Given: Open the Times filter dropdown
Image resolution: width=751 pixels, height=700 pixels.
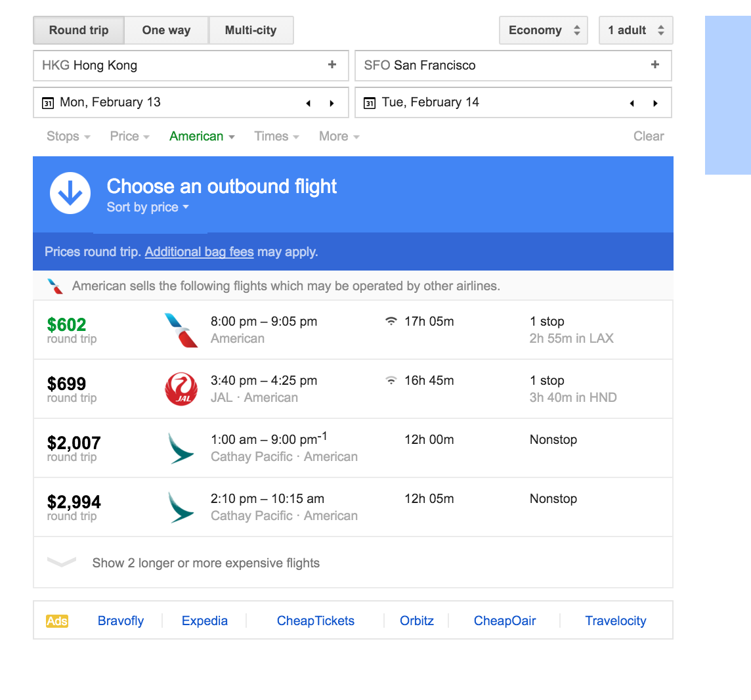Looking at the screenshot, I should (x=276, y=137).
